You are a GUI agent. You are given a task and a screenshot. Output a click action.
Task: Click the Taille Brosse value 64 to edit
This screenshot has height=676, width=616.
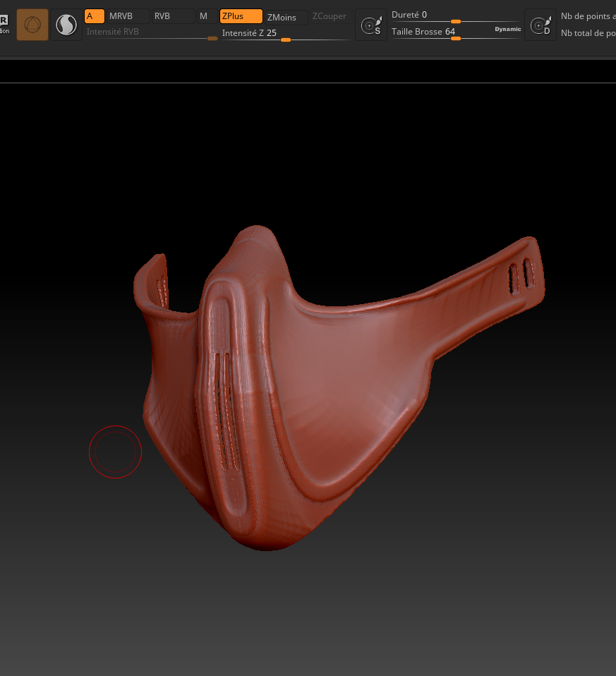(x=450, y=31)
